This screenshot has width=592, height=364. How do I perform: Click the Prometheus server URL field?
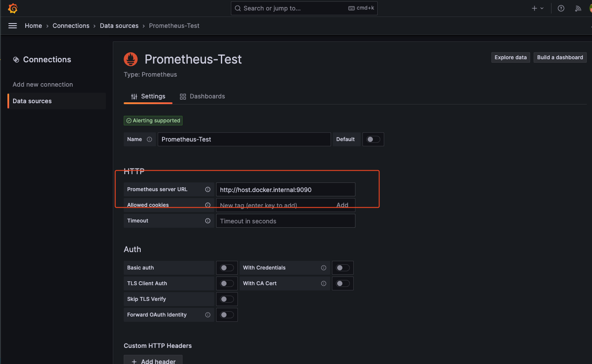[286, 189]
